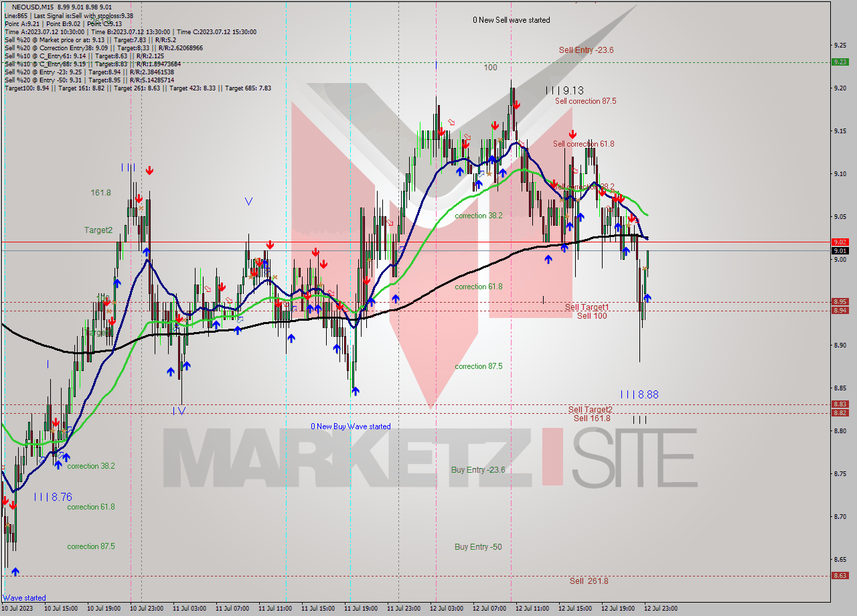Click the 'Sell correction 61.8' label

(583, 144)
